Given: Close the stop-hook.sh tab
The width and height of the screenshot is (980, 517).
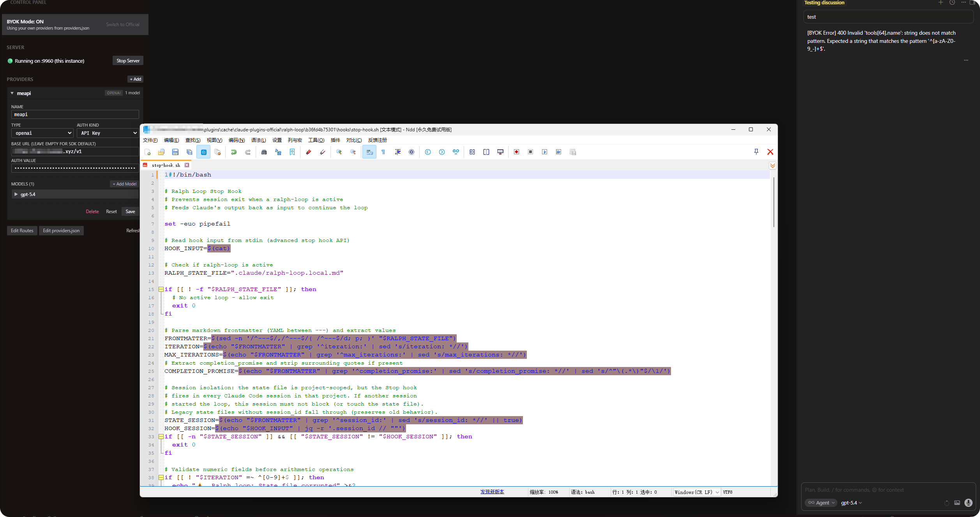Looking at the screenshot, I should click(x=187, y=165).
